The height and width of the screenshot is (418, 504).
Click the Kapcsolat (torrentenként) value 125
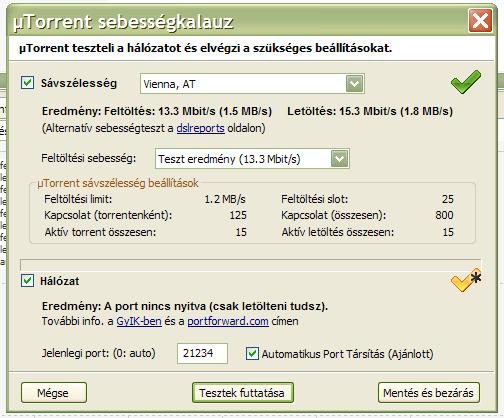point(238,215)
